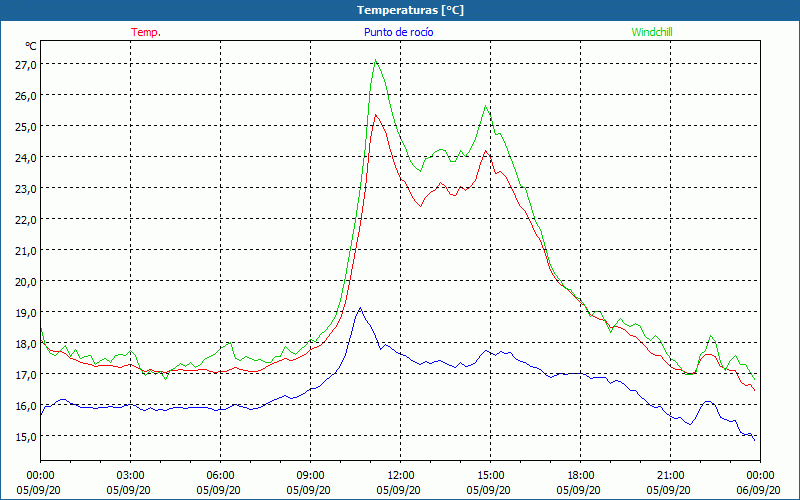This screenshot has width=800, height=500.
Task: Click the °C unit label on axis
Action: click(x=31, y=46)
